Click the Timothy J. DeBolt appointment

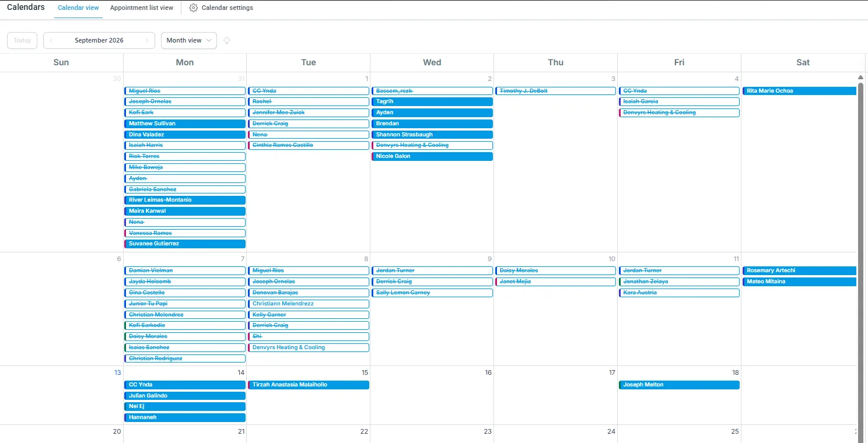[x=556, y=91]
